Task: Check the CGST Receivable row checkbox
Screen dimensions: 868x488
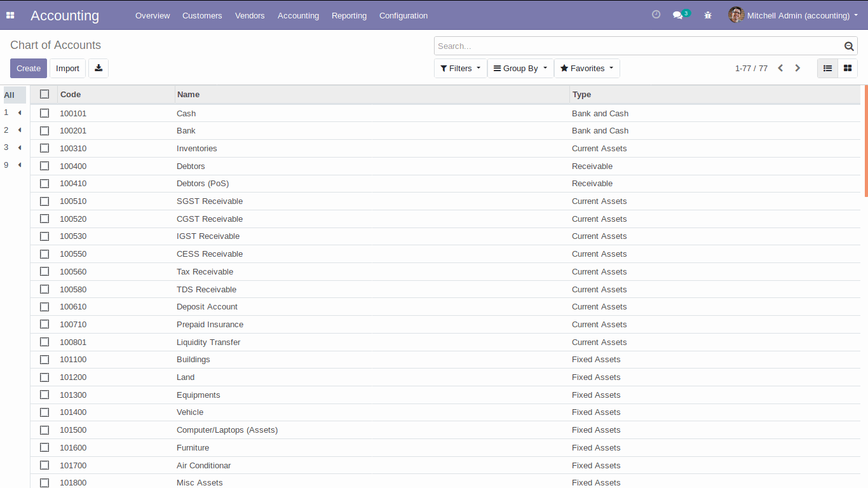Action: (x=44, y=219)
